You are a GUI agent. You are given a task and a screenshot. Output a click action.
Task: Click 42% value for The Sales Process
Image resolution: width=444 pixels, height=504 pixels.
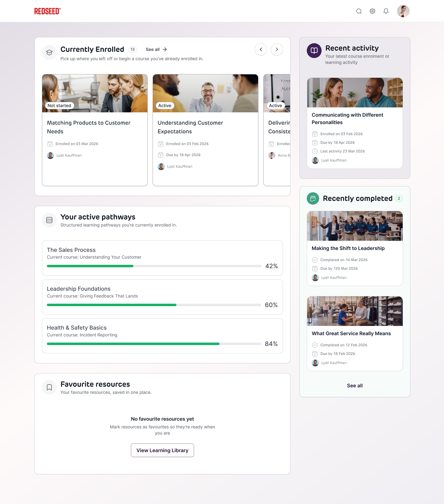(272, 266)
